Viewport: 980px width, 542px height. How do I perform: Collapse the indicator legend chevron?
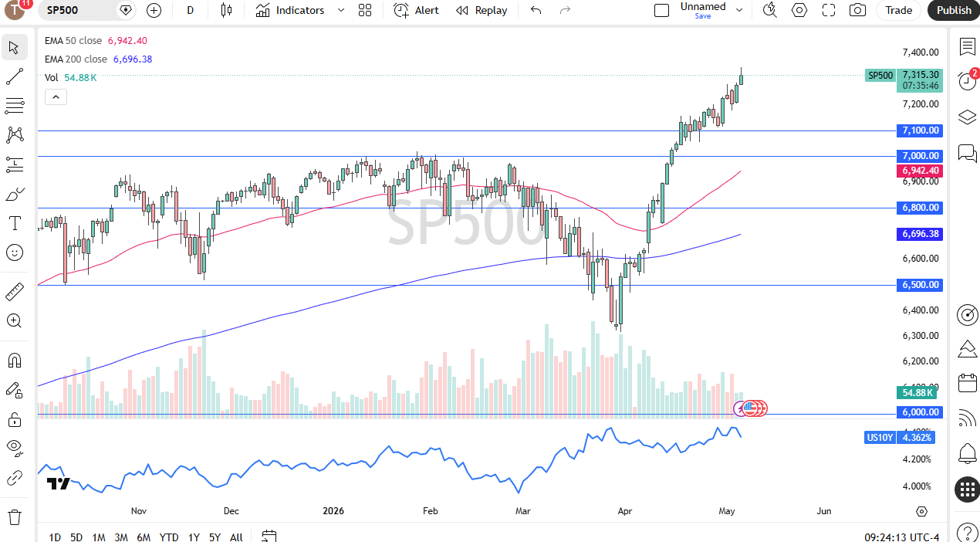pyautogui.click(x=56, y=97)
